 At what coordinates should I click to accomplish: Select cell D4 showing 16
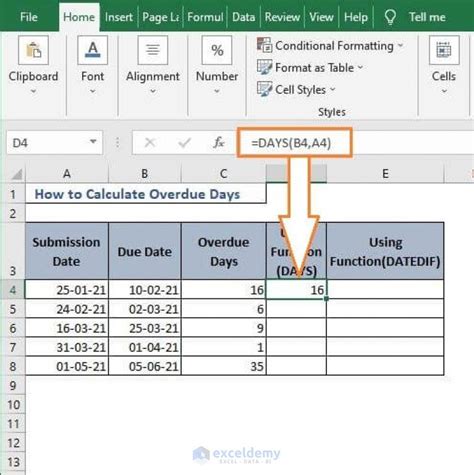[x=296, y=289]
